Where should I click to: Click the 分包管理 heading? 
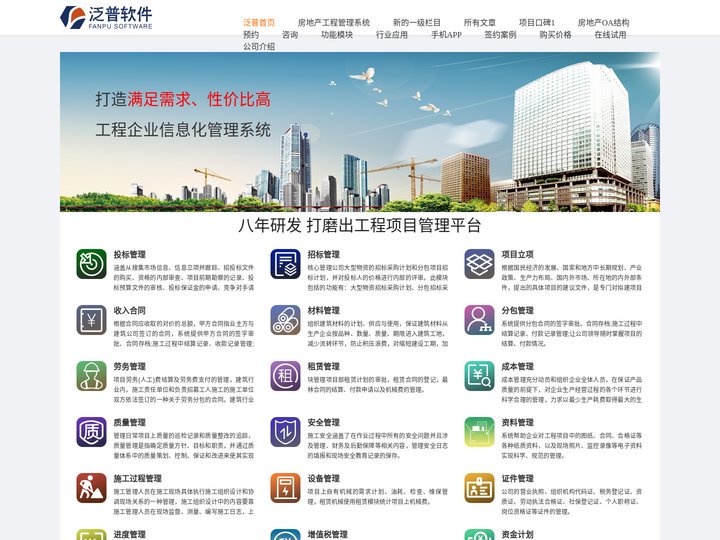(x=518, y=310)
